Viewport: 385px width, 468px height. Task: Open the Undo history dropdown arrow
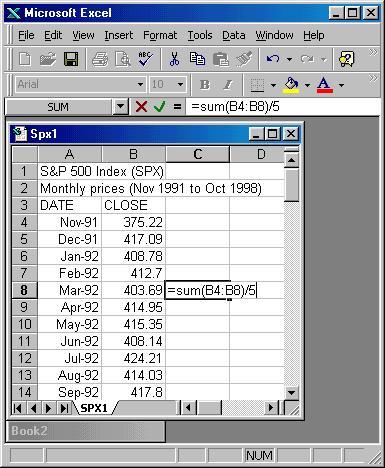(289, 59)
